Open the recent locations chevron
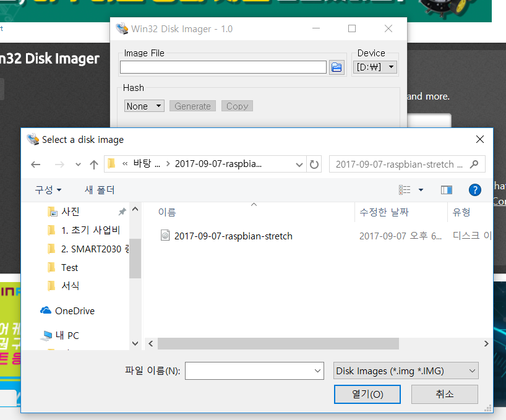Screen dimensions: 506x420 (78, 165)
